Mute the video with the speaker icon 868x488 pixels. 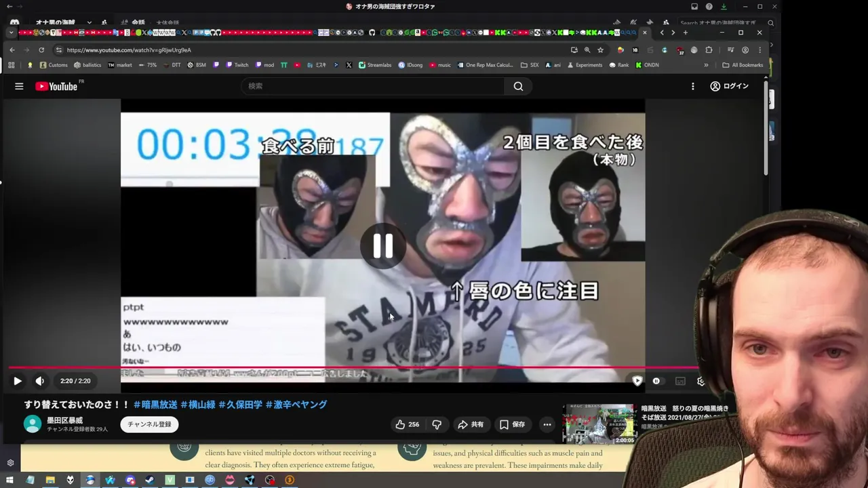click(39, 381)
